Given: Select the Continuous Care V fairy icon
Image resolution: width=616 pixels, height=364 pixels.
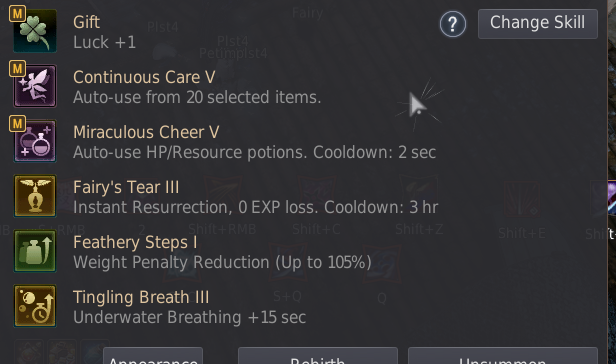Looking at the screenshot, I should click(35, 86).
